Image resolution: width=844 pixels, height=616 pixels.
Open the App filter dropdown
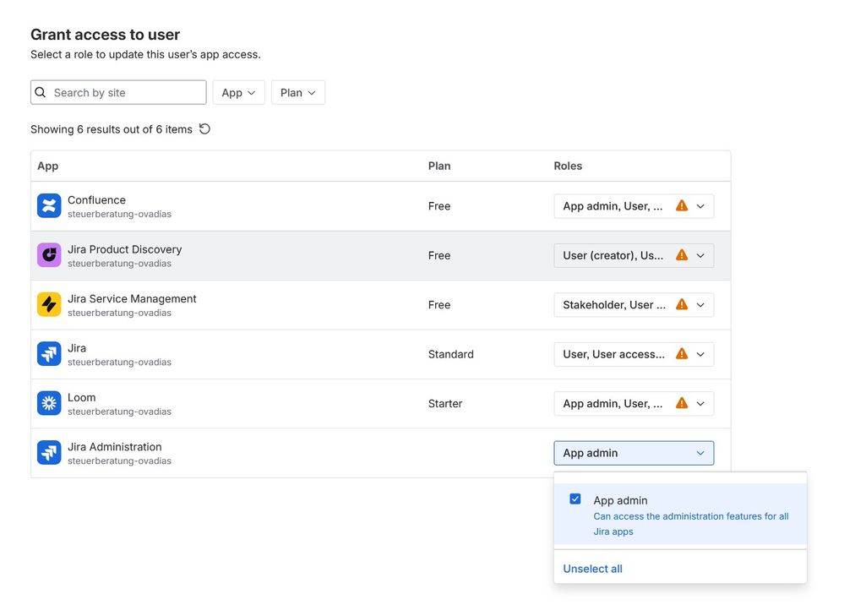238,93
